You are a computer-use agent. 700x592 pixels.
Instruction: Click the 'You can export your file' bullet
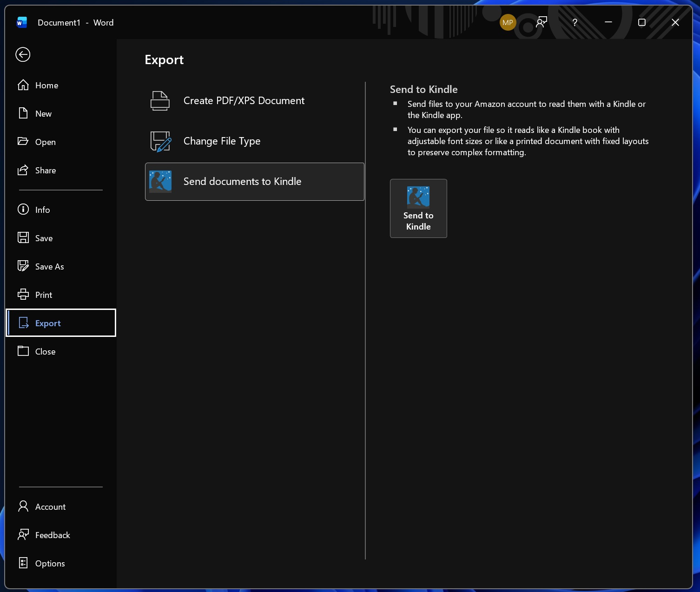click(528, 141)
